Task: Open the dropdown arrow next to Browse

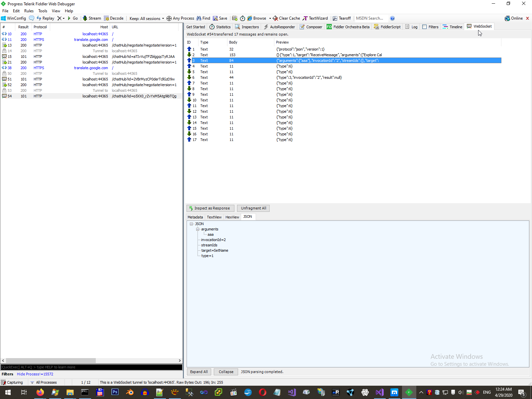Action: pos(270,18)
